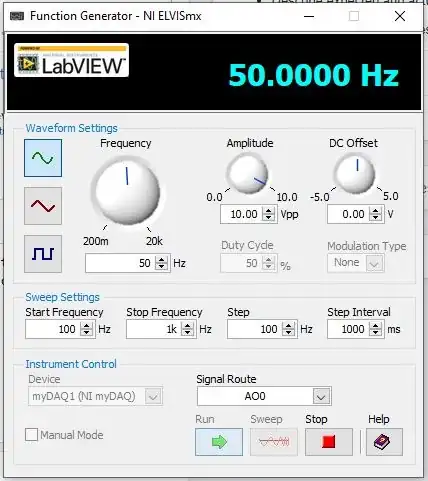Open the Modulation Type dropdown
Screen dimensions: 428x481
(x=374, y=263)
